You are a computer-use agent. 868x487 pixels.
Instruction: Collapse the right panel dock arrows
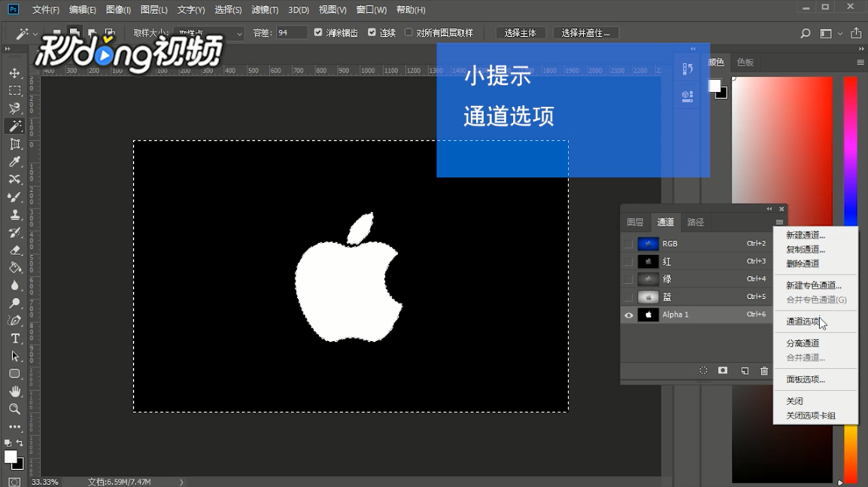pyautogui.click(x=860, y=50)
